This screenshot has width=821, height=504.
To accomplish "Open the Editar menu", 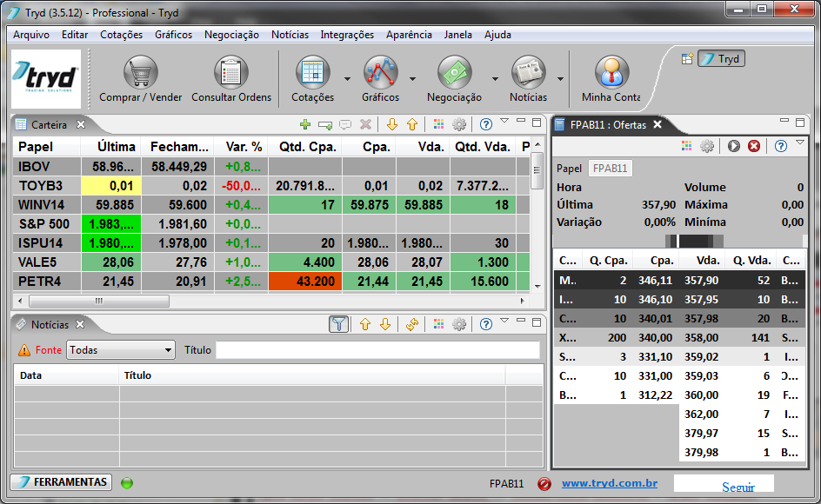I will [x=74, y=35].
